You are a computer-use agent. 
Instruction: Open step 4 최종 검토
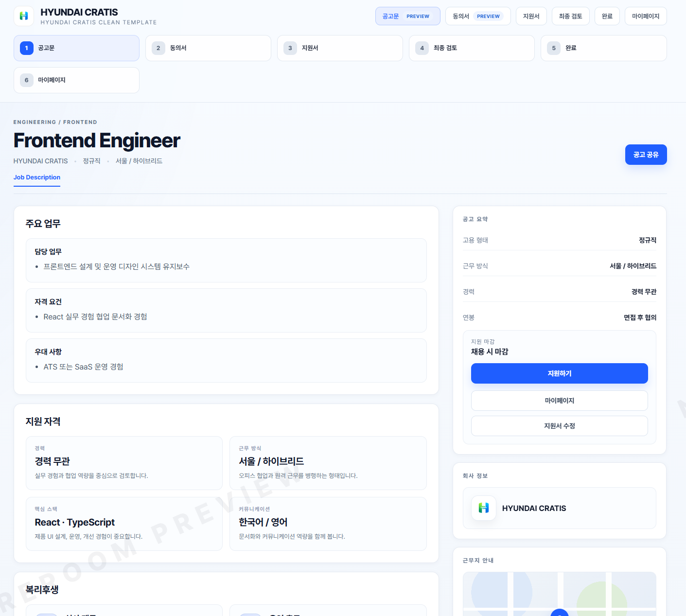472,48
